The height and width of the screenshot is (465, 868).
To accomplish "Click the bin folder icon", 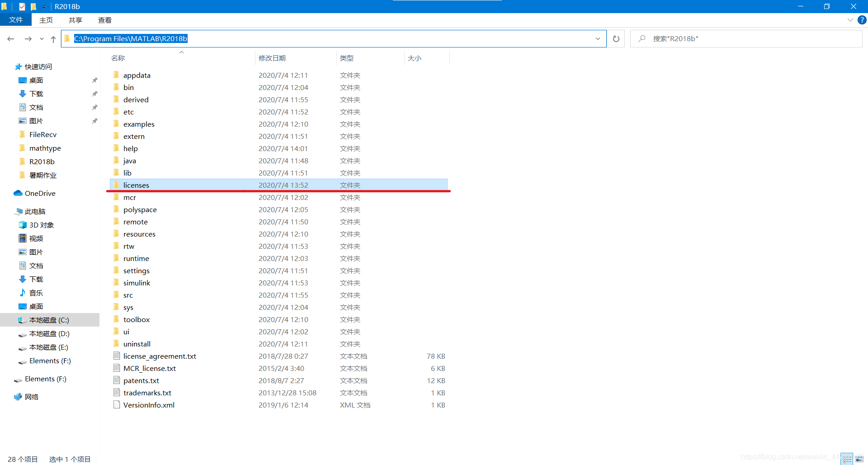I will tap(116, 87).
